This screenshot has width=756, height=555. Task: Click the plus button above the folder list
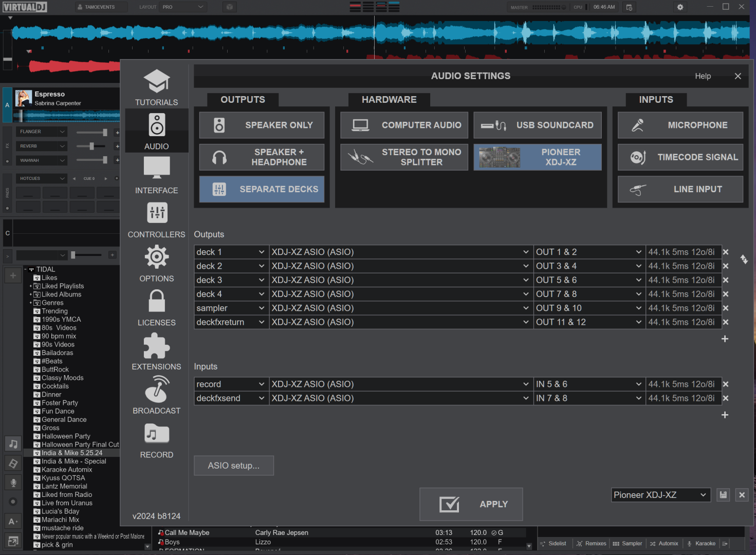point(13,275)
